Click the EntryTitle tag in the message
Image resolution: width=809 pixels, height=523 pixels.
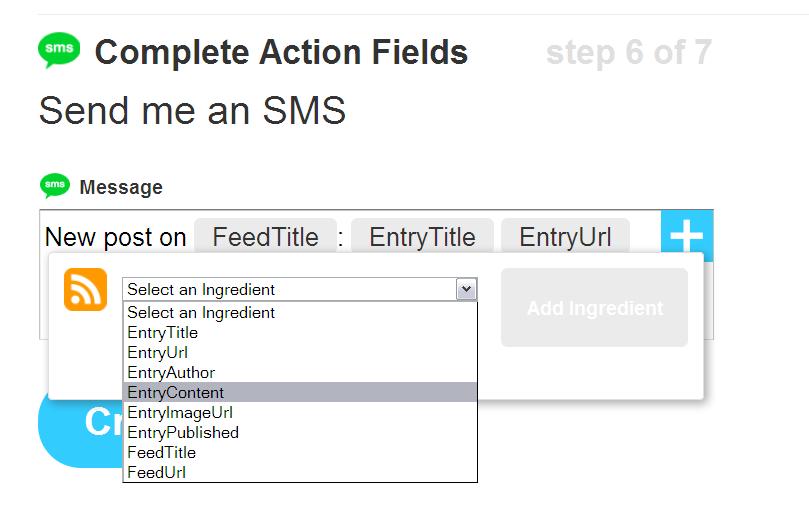tap(422, 237)
